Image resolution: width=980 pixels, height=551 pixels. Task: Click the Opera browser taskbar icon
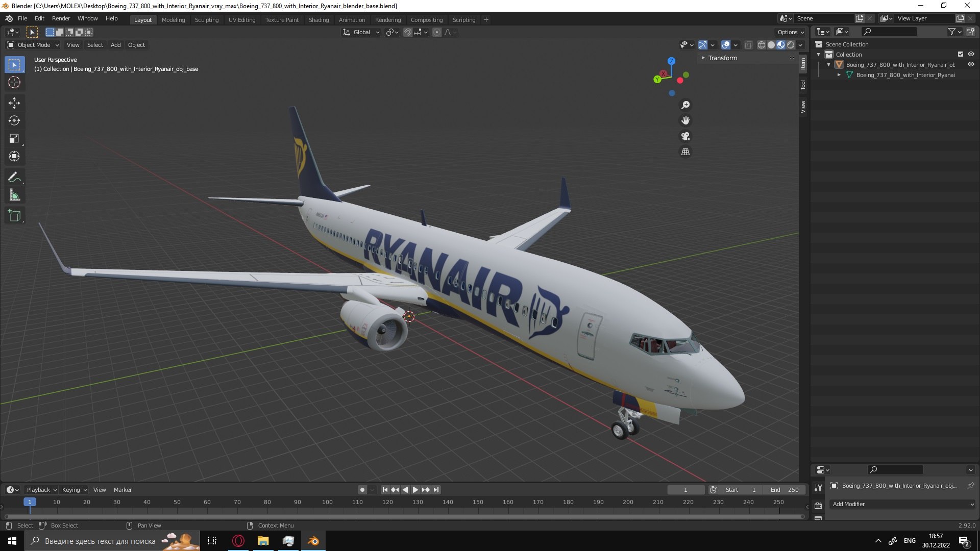point(238,541)
